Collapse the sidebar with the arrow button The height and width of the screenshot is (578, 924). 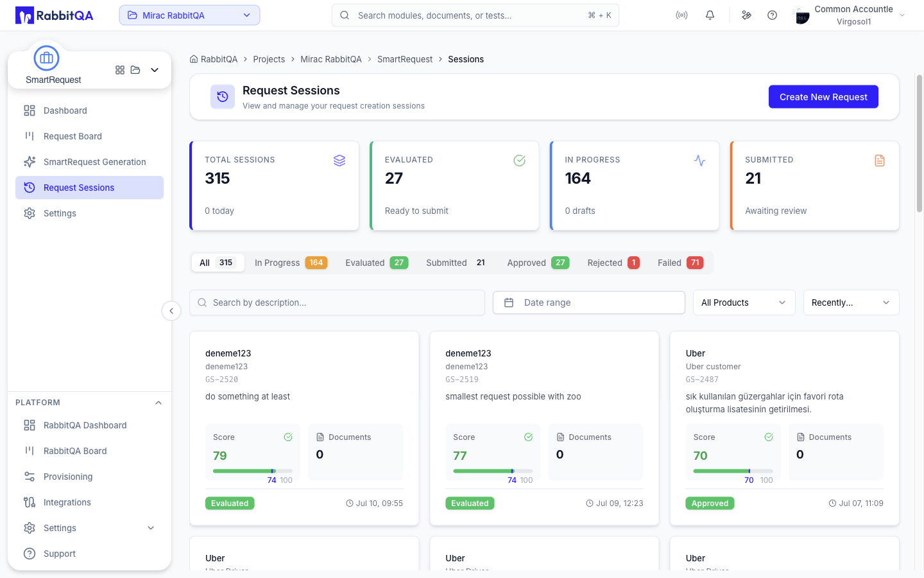pos(171,311)
